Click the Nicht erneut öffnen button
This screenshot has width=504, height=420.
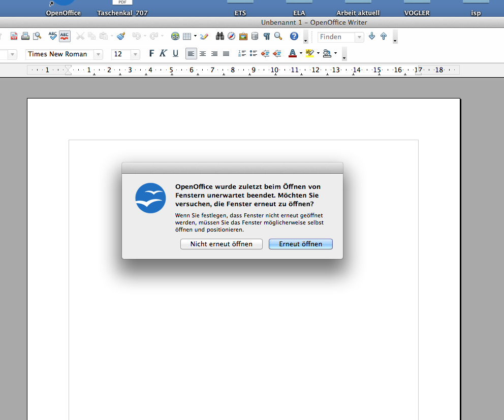(x=221, y=244)
